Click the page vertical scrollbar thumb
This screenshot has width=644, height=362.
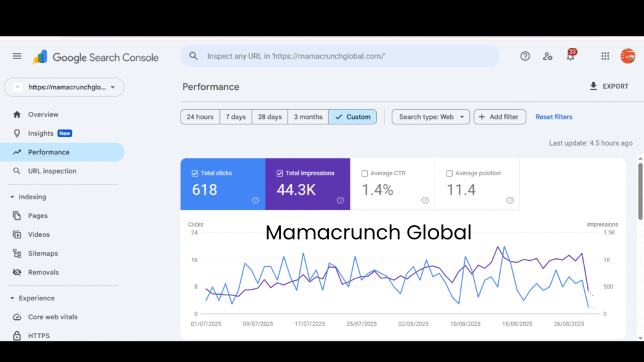click(x=640, y=191)
